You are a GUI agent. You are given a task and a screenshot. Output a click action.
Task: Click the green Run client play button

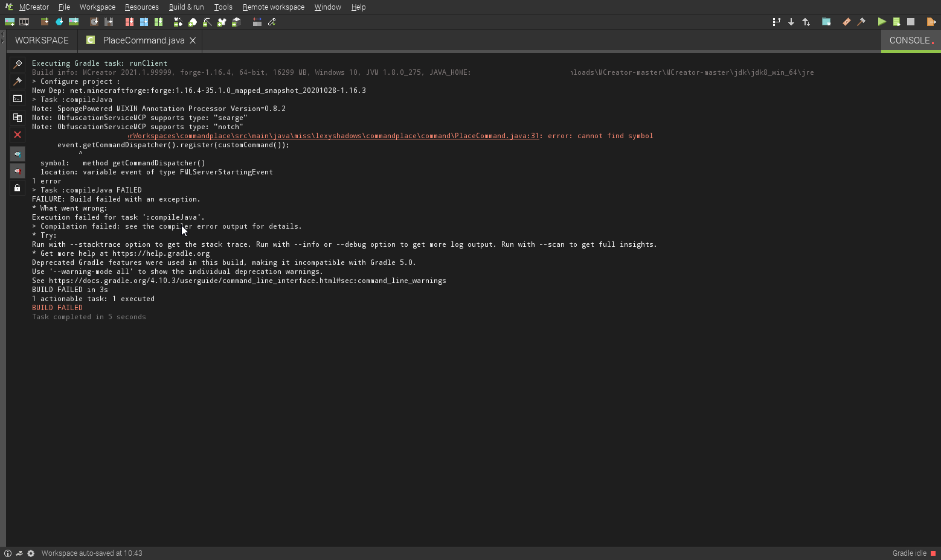click(x=882, y=22)
